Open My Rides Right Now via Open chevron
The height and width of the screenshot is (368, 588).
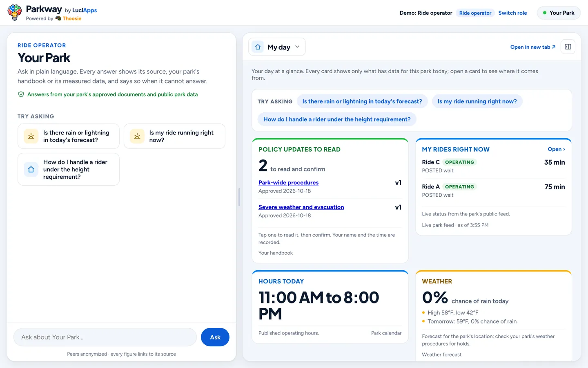tap(556, 149)
